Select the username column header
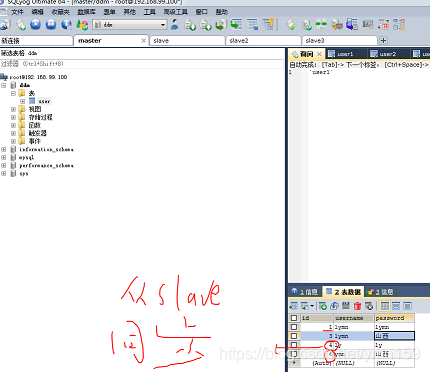This screenshot has width=430, height=372. (x=354, y=318)
